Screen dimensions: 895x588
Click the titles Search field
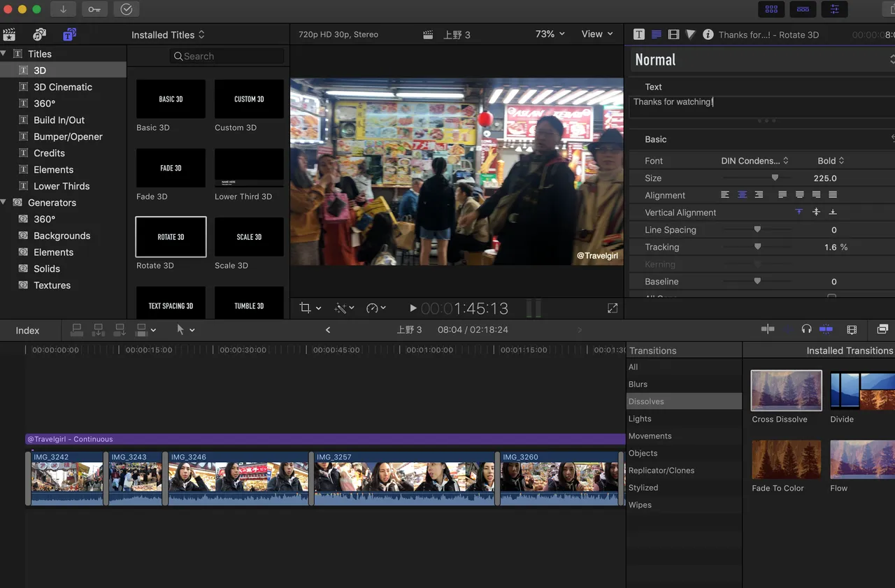coord(227,56)
